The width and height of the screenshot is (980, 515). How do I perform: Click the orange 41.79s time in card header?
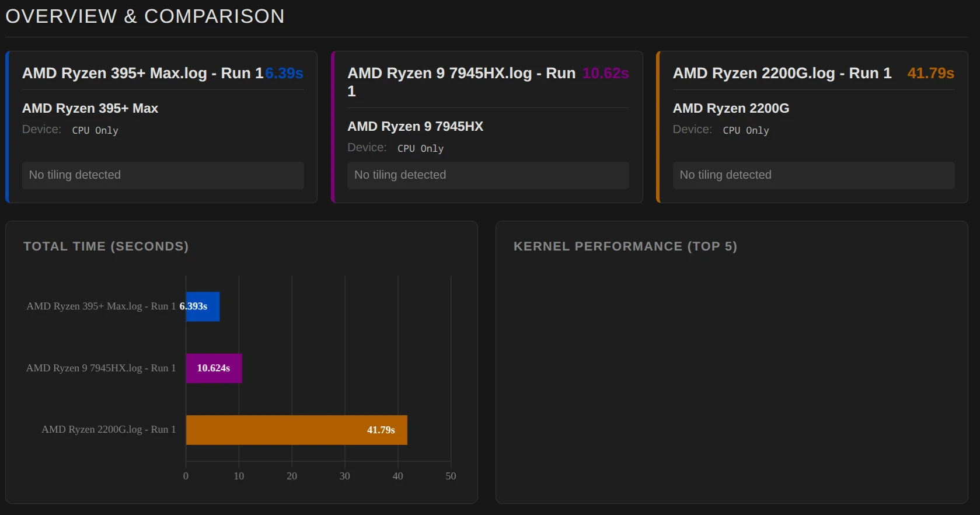[x=930, y=73]
